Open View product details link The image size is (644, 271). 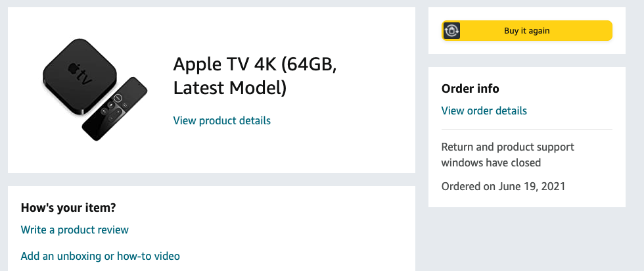[x=222, y=120]
